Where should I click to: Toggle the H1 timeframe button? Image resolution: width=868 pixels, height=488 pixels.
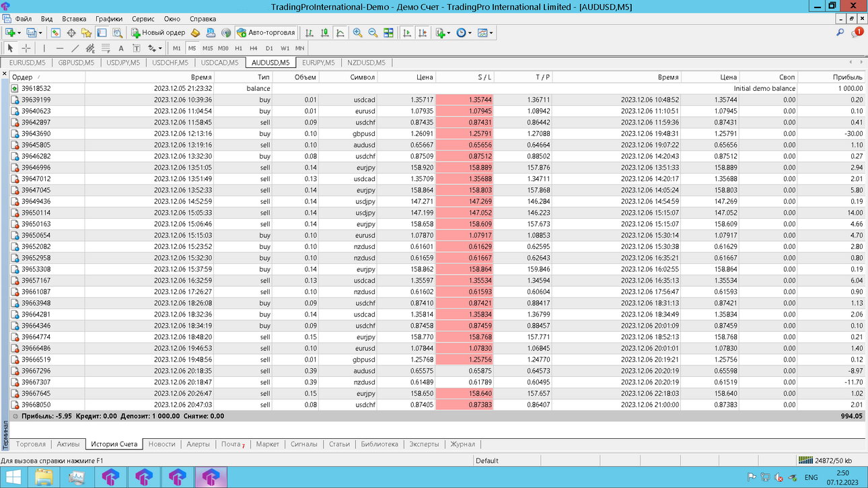(x=238, y=48)
